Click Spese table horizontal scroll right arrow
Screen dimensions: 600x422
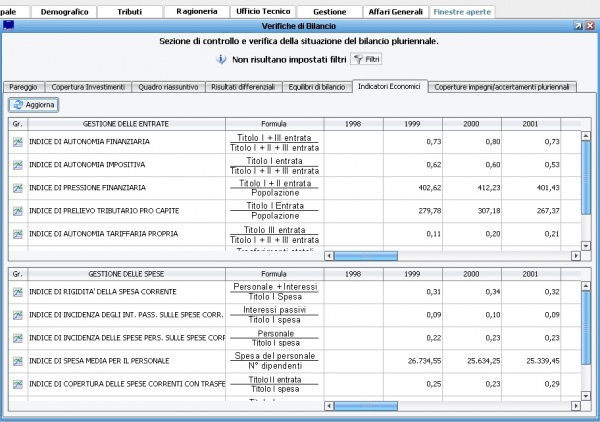pos(576,406)
